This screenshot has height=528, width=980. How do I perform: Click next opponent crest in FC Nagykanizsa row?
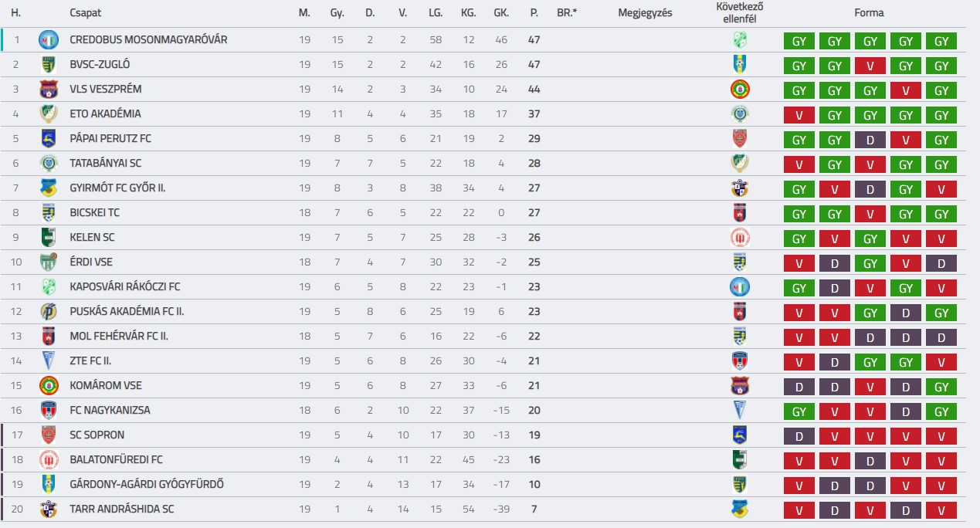[740, 410]
